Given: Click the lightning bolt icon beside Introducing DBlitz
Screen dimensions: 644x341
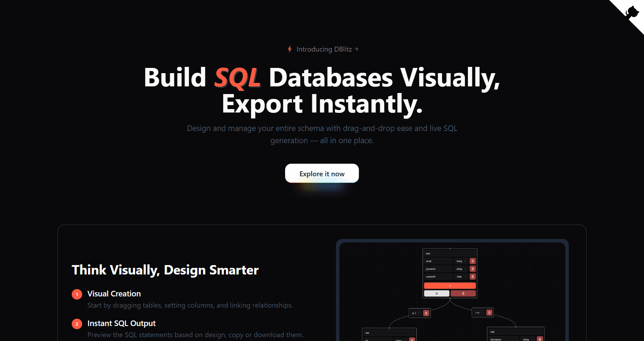Looking at the screenshot, I should (290, 49).
